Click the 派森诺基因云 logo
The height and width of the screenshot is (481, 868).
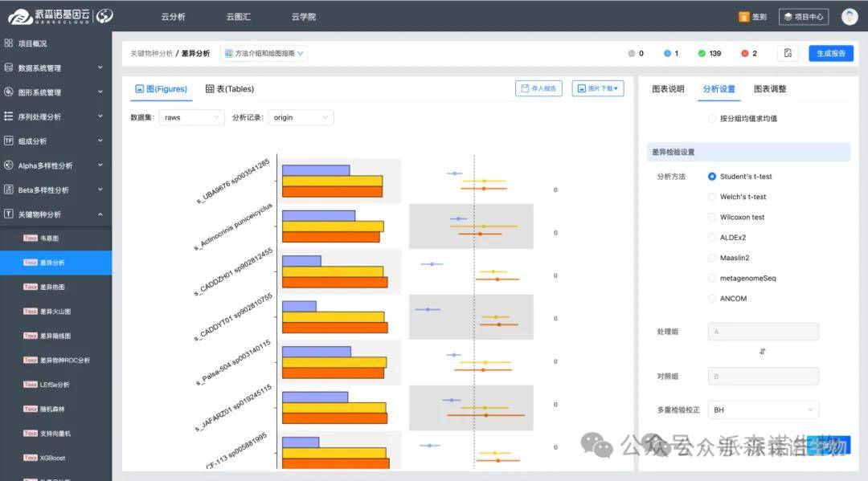pyautogui.click(x=60, y=16)
